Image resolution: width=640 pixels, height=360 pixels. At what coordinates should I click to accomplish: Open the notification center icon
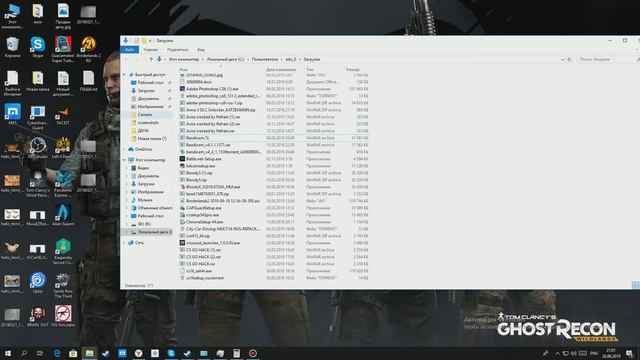click(629, 353)
